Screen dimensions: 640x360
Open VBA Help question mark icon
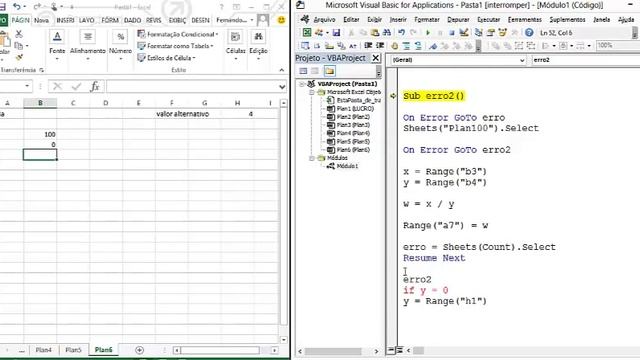tap(529, 33)
